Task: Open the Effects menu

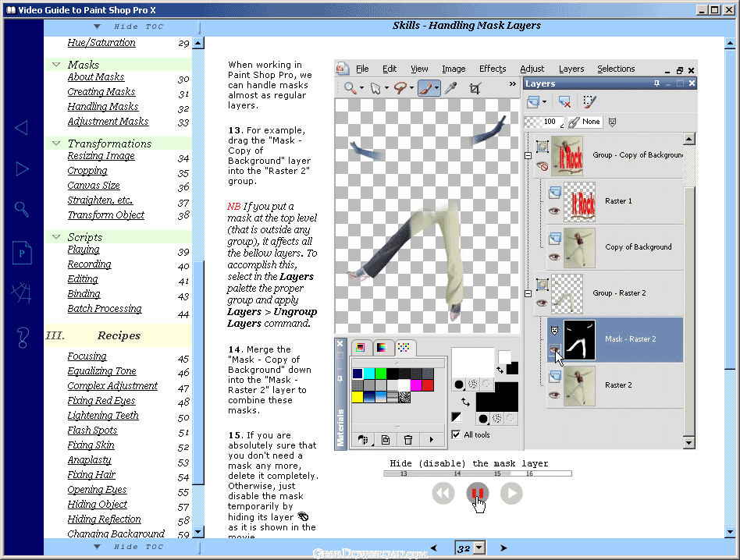Action: pyautogui.click(x=493, y=69)
